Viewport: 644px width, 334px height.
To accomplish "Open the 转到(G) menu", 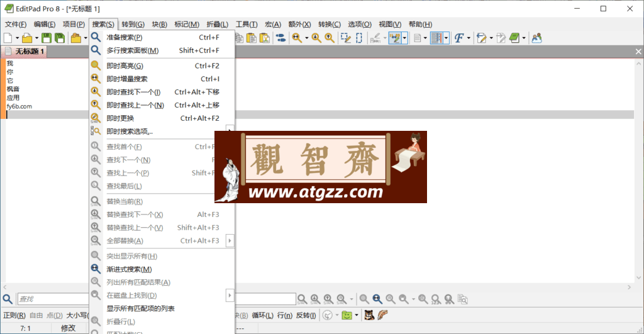I will 133,25.
